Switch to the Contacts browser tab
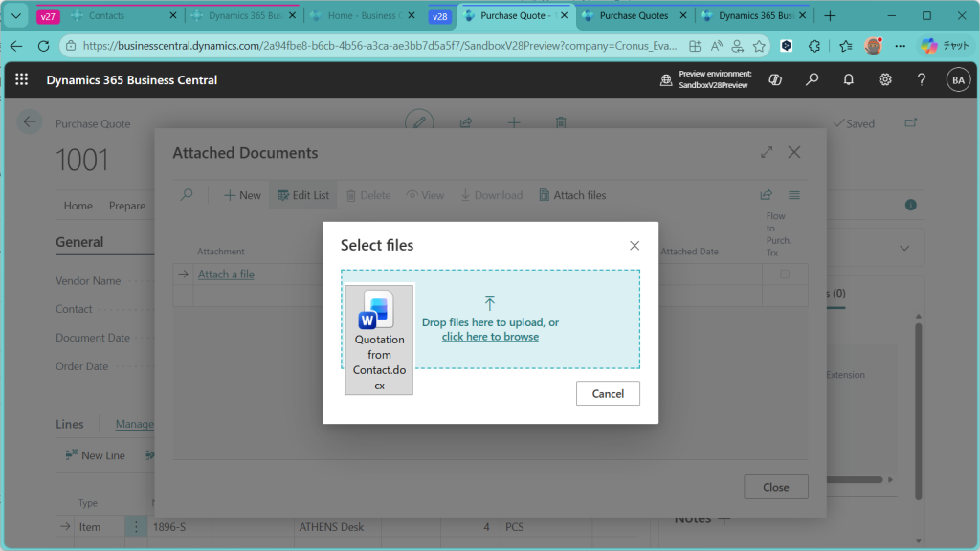The width and height of the screenshot is (980, 551). 105,16
